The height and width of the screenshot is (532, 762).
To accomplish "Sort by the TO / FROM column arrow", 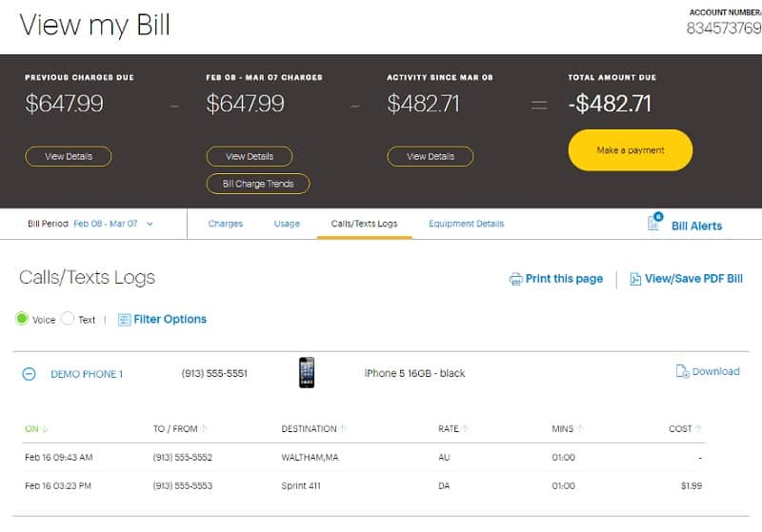I will pyautogui.click(x=205, y=429).
